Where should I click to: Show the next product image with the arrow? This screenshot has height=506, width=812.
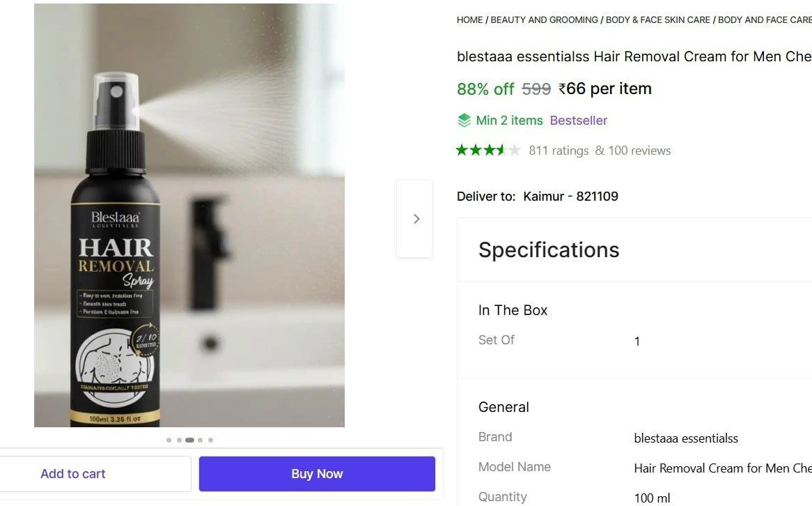click(416, 219)
